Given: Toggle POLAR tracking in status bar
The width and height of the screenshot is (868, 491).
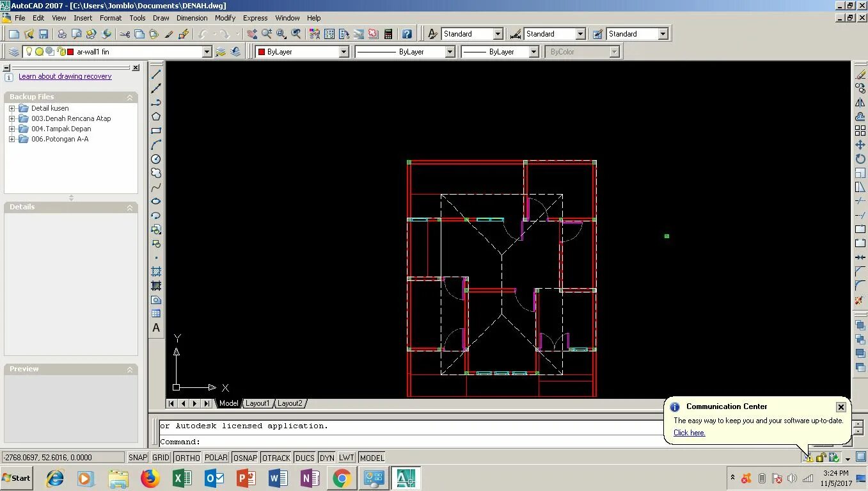Looking at the screenshot, I should point(216,458).
